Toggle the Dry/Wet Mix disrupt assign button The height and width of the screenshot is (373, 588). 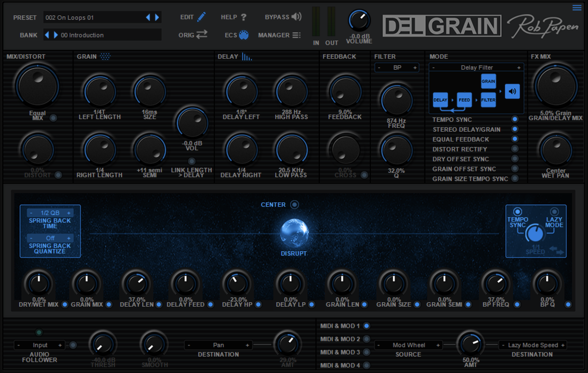click(x=65, y=304)
